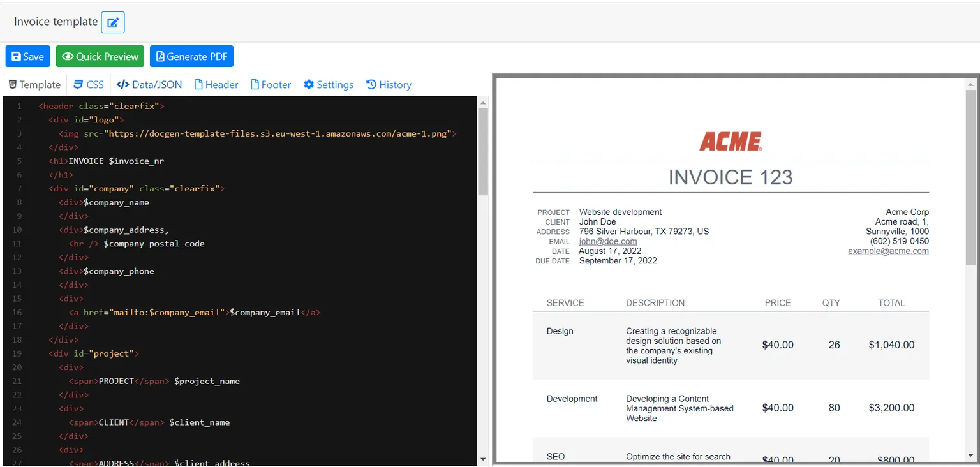
Task: Click the INVOICE 123 heading in preview
Action: pos(731,177)
